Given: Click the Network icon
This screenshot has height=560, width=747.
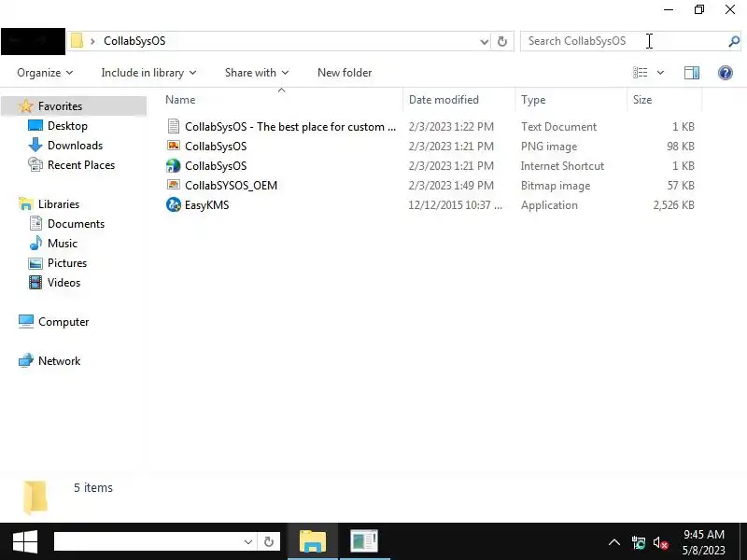Looking at the screenshot, I should click(26, 360).
